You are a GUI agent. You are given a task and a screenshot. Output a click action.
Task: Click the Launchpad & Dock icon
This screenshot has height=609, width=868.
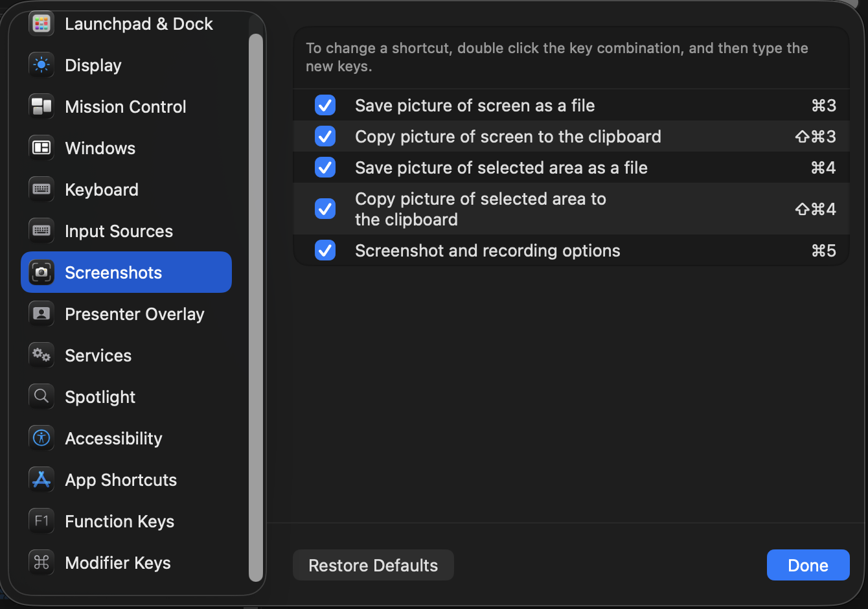(x=41, y=24)
